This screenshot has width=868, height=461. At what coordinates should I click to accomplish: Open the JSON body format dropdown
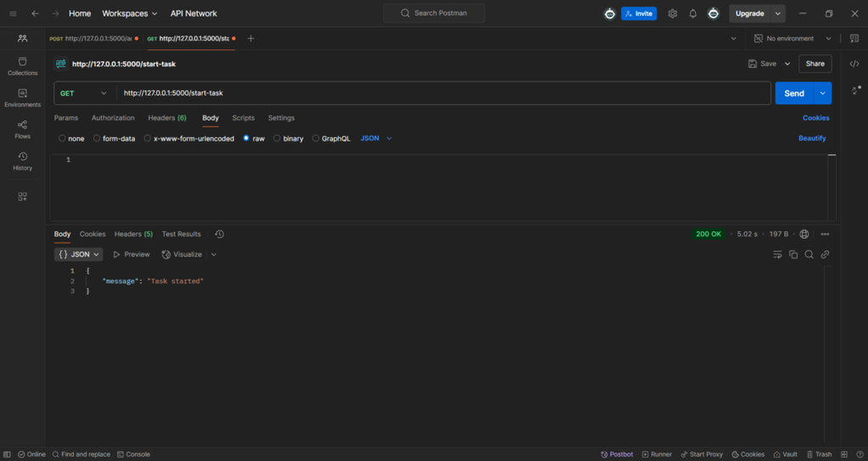click(376, 138)
